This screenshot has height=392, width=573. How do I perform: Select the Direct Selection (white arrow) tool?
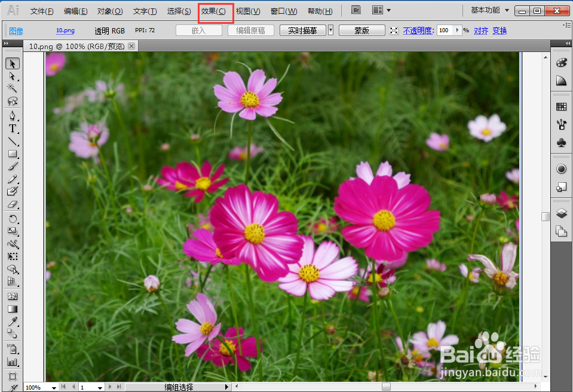point(13,76)
